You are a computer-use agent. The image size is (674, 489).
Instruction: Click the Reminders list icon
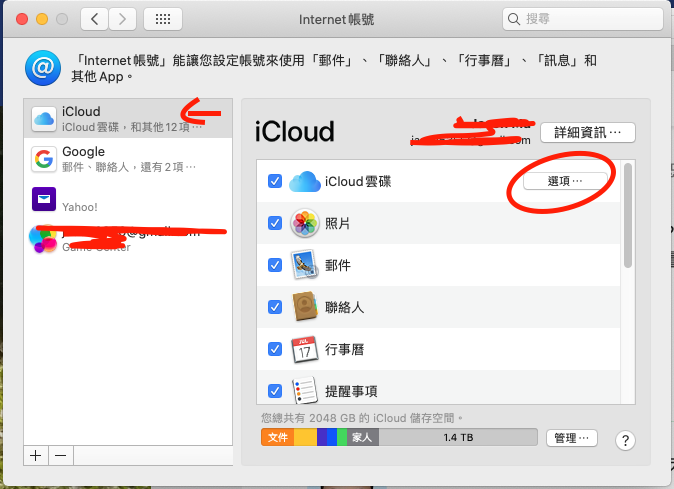305,390
